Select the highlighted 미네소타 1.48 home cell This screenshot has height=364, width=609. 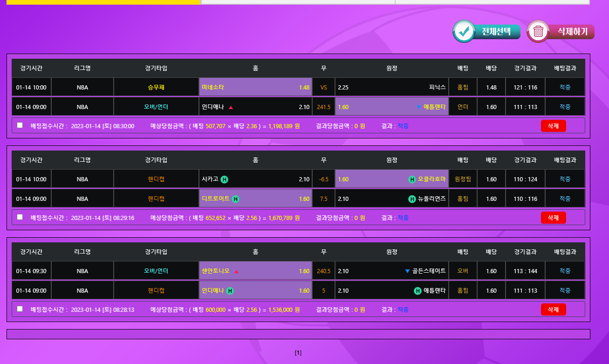255,87
